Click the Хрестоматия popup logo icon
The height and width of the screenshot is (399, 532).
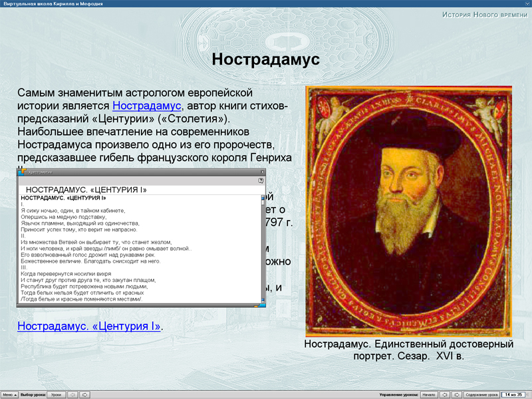[22, 172]
